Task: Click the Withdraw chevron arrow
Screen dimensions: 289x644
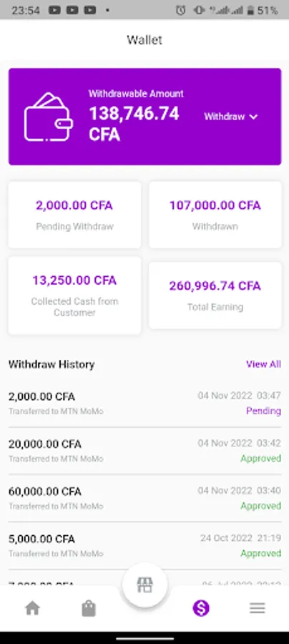Action: [x=254, y=117]
